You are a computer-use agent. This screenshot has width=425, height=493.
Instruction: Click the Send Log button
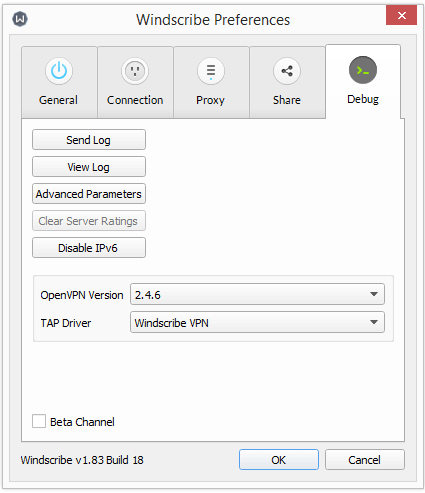click(x=89, y=140)
